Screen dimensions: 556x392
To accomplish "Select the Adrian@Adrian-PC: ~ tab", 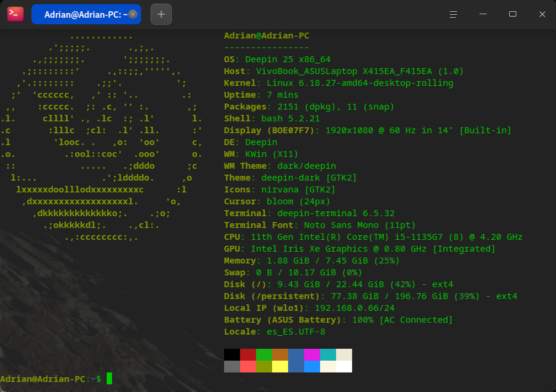I will [x=86, y=14].
